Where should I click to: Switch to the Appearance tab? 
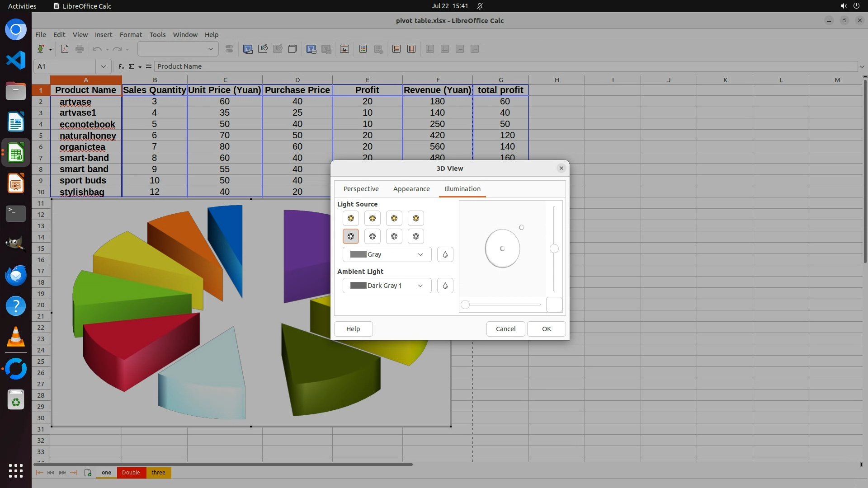(411, 189)
